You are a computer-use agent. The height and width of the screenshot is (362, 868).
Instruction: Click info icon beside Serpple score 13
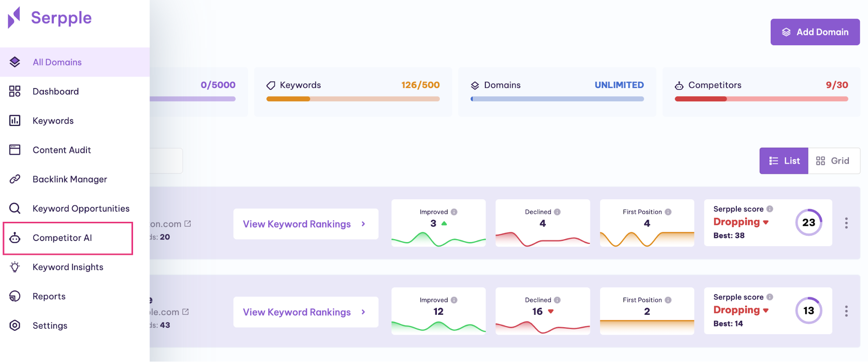(x=770, y=297)
